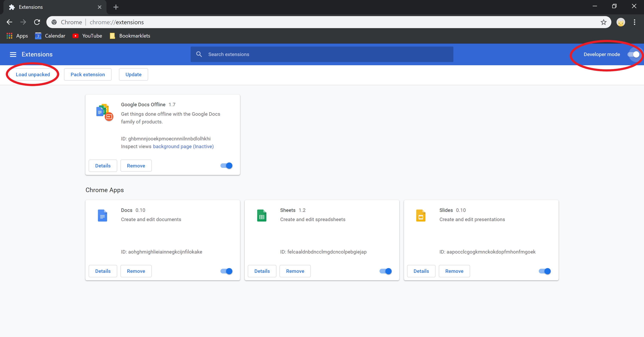Bookmark this page with the star icon
This screenshot has width=644, height=337.
tap(603, 22)
